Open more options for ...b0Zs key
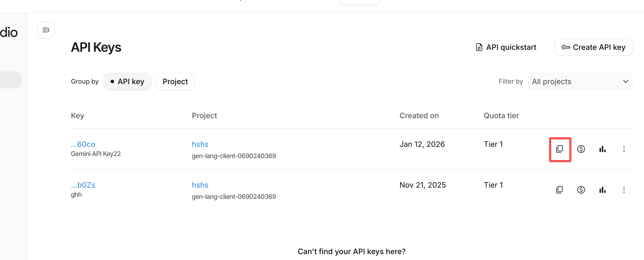The width and height of the screenshot is (644, 260). click(624, 190)
